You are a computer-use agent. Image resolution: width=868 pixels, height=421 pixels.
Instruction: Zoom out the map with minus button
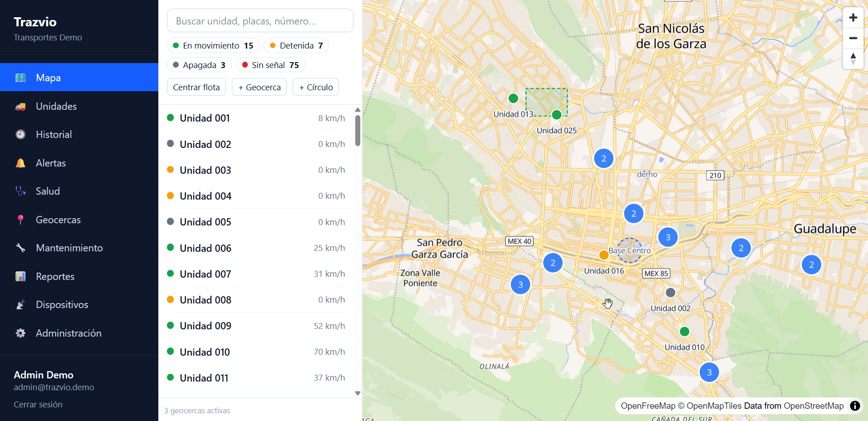click(853, 38)
